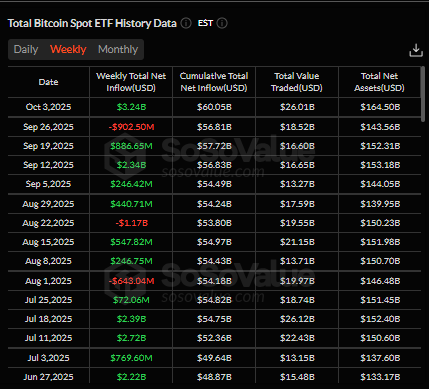The width and height of the screenshot is (429, 389).
Task: Click the $440.71M inflow value
Action: (131, 204)
